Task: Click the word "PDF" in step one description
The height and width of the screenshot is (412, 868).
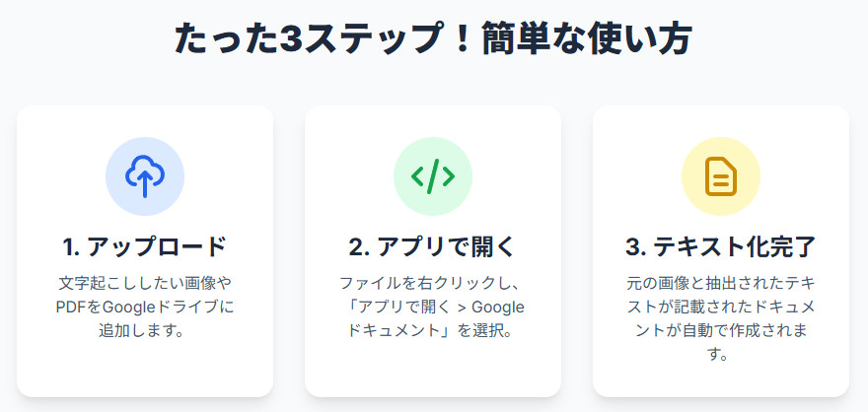Action: tap(72, 307)
